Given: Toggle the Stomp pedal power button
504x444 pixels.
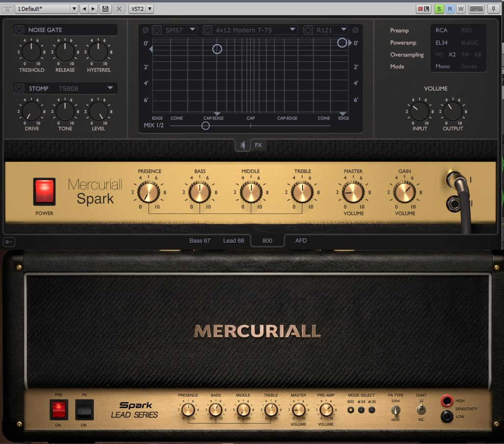Looking at the screenshot, I should click(x=19, y=88).
